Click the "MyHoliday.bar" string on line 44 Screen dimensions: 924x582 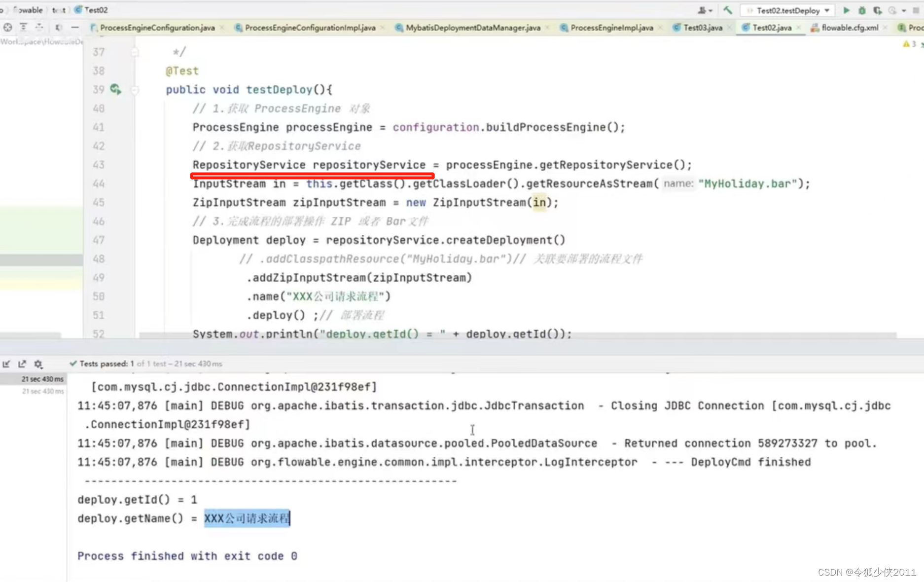(x=747, y=183)
